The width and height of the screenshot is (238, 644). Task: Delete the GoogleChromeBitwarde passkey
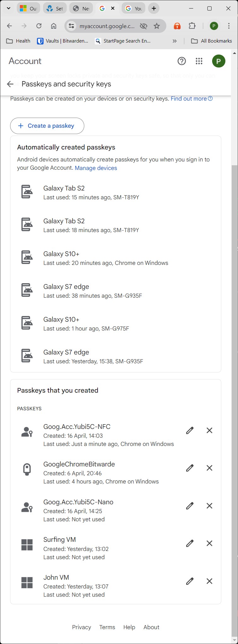click(209, 468)
